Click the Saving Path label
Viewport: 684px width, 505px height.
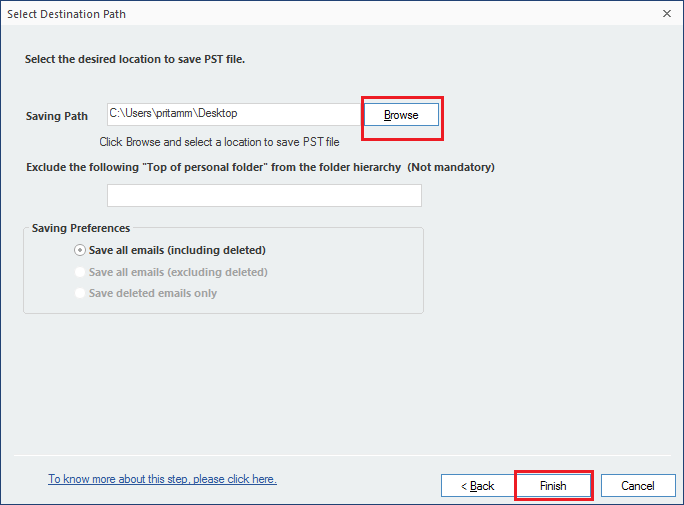[57, 116]
